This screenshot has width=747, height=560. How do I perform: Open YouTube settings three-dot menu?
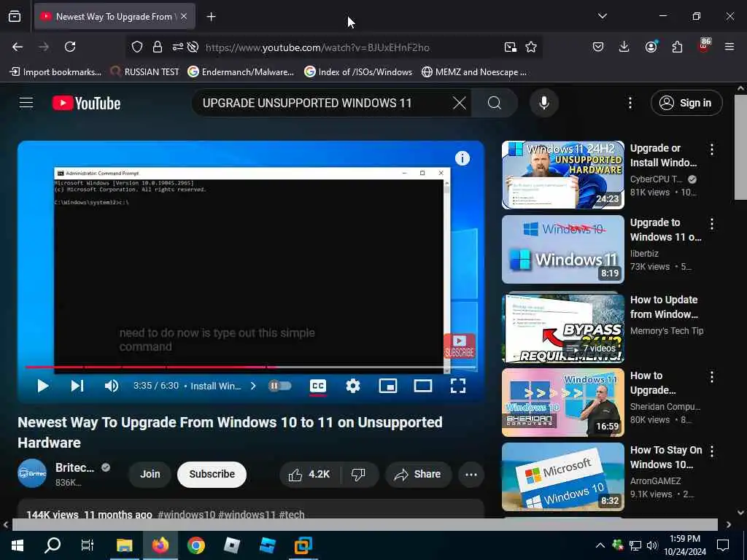[x=630, y=103]
